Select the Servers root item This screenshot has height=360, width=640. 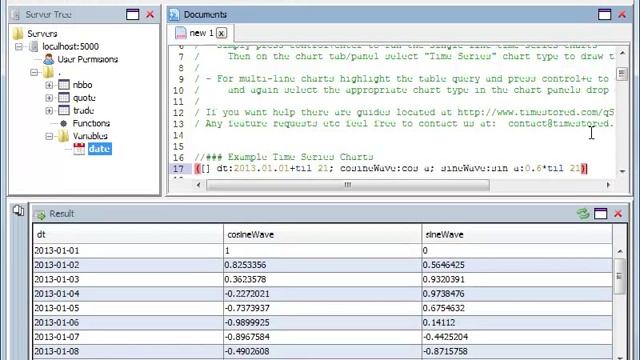pyautogui.click(x=42, y=33)
